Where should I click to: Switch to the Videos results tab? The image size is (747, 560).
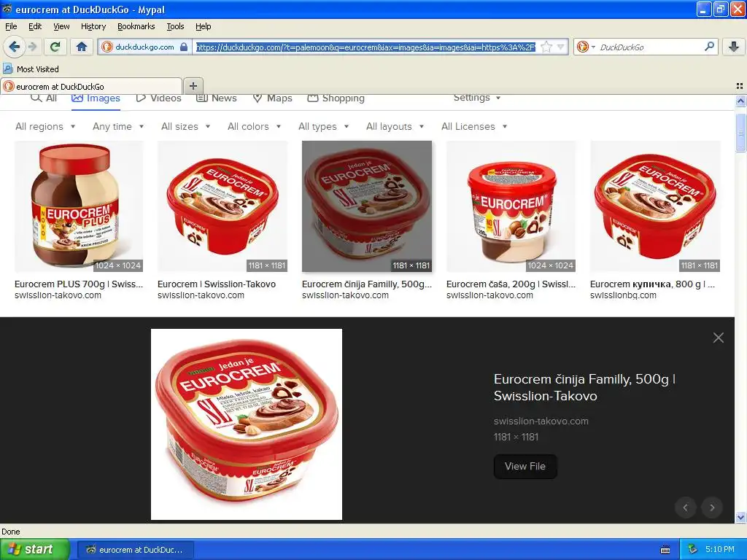158,98
